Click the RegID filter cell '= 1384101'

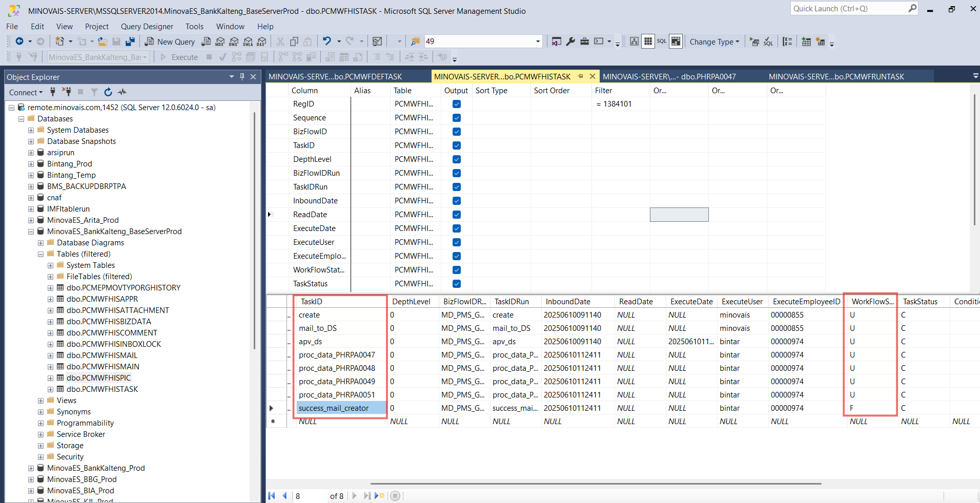(x=621, y=104)
